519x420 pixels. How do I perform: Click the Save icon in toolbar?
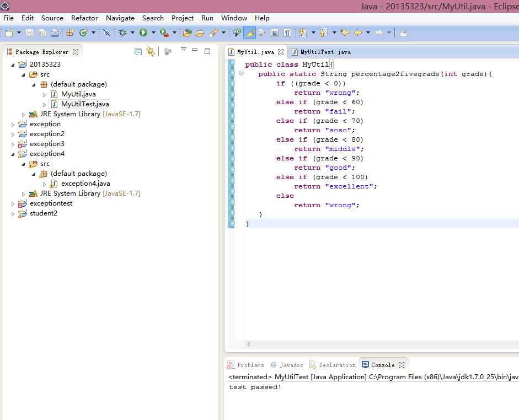coord(29,33)
